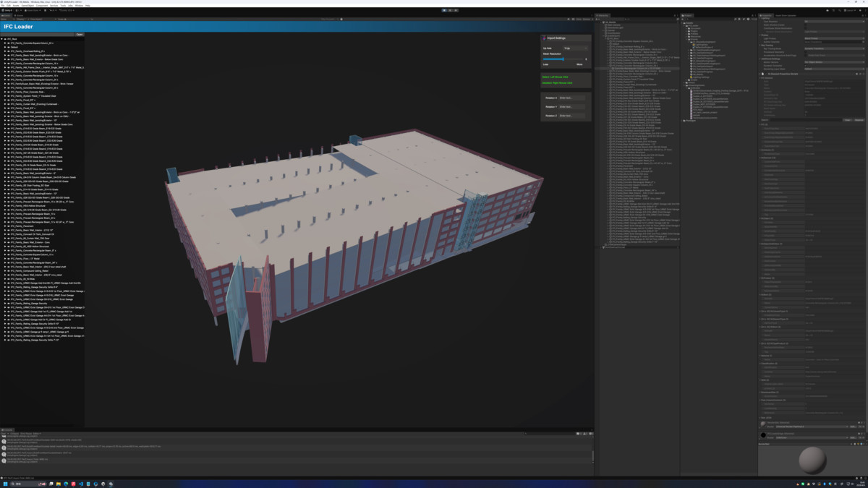Screen dimensions: 868x488
Task: Click the material preview sphere in Inspector
Action: (812, 461)
